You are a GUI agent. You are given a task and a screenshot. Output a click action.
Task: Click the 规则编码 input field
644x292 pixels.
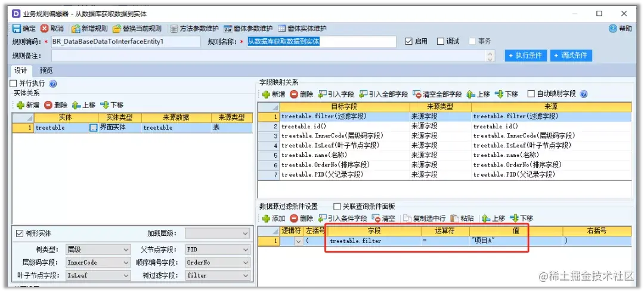pyautogui.click(x=126, y=42)
